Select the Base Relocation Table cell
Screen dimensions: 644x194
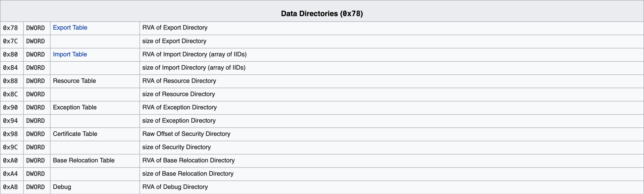[x=95, y=160]
